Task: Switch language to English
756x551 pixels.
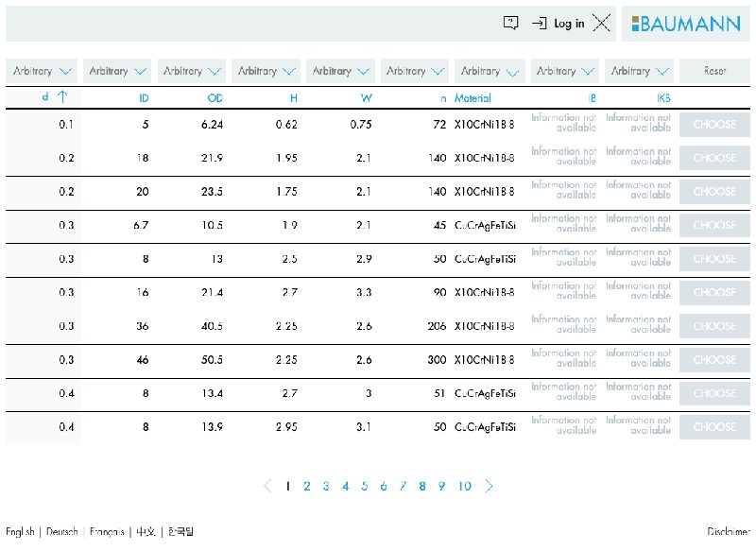Action: (20, 532)
